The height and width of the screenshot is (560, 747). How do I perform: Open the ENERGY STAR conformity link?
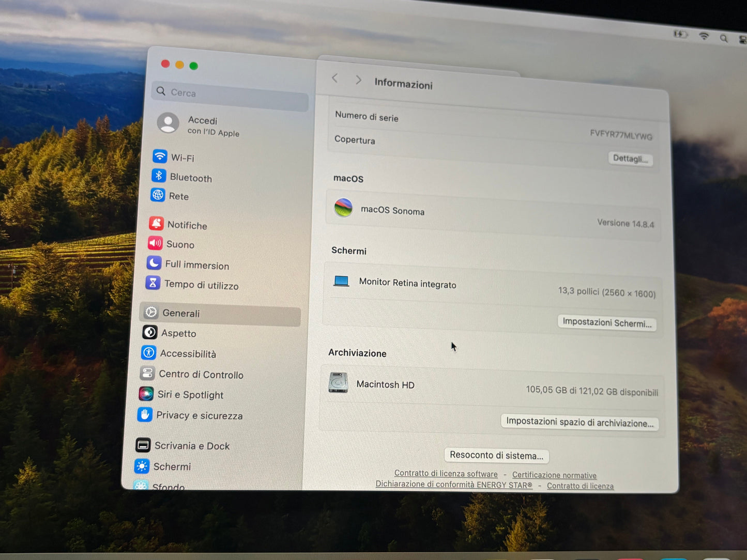coord(454,484)
